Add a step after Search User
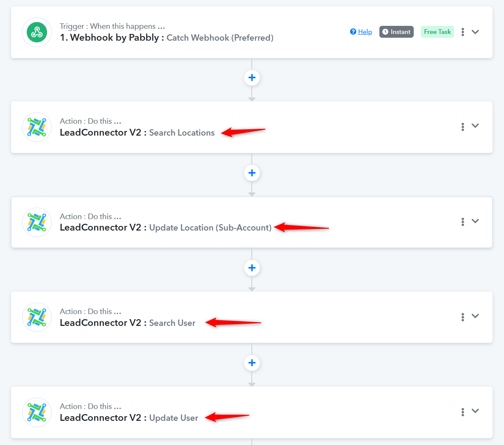The image size is (504, 445). (x=252, y=363)
